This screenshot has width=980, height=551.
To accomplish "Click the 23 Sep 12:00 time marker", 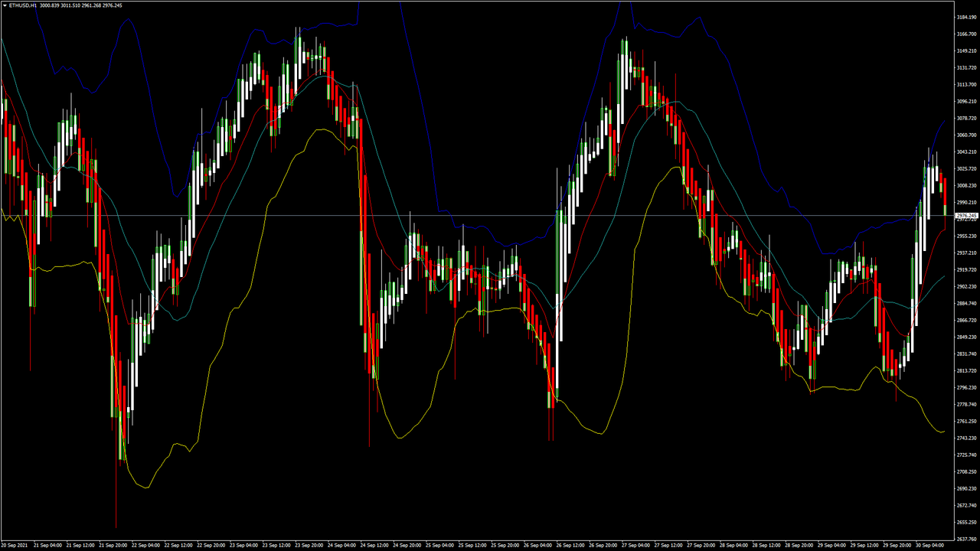I will pyautogui.click(x=276, y=546).
